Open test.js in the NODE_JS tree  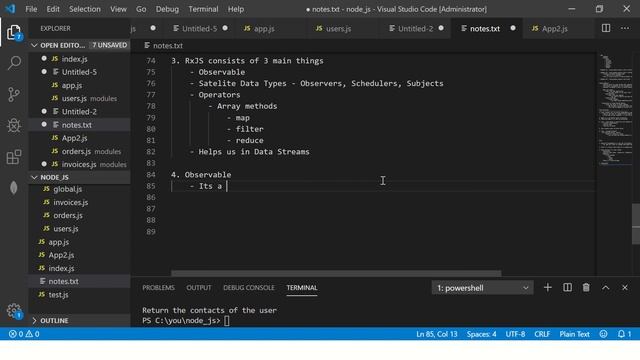pyautogui.click(x=80, y=294)
